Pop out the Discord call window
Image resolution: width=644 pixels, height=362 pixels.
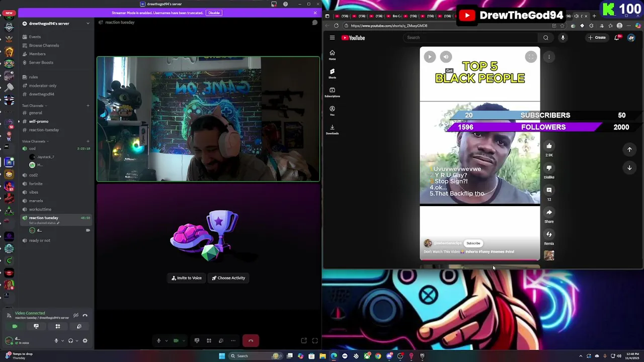point(304,341)
